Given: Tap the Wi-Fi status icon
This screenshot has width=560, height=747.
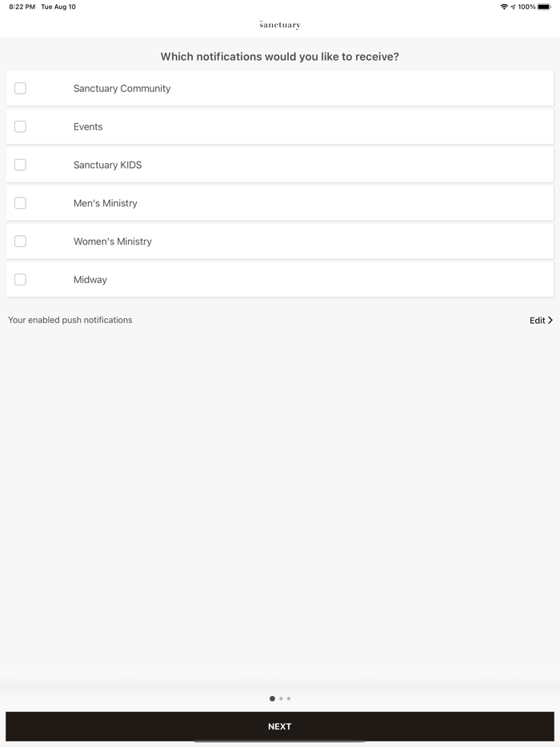Looking at the screenshot, I should point(504,6).
